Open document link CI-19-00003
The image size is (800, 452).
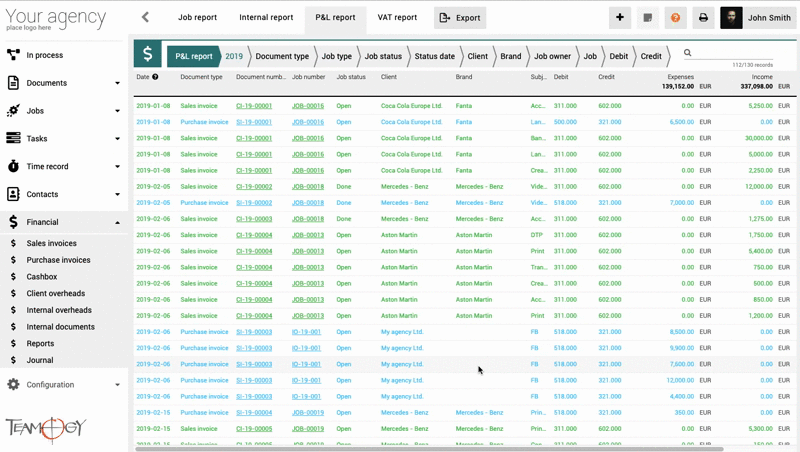[x=254, y=219]
